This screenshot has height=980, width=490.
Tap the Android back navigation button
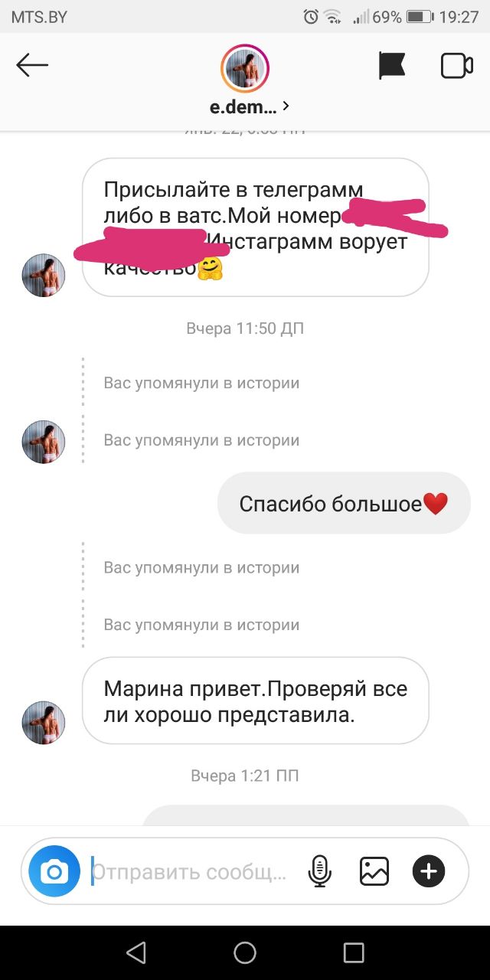tap(136, 952)
